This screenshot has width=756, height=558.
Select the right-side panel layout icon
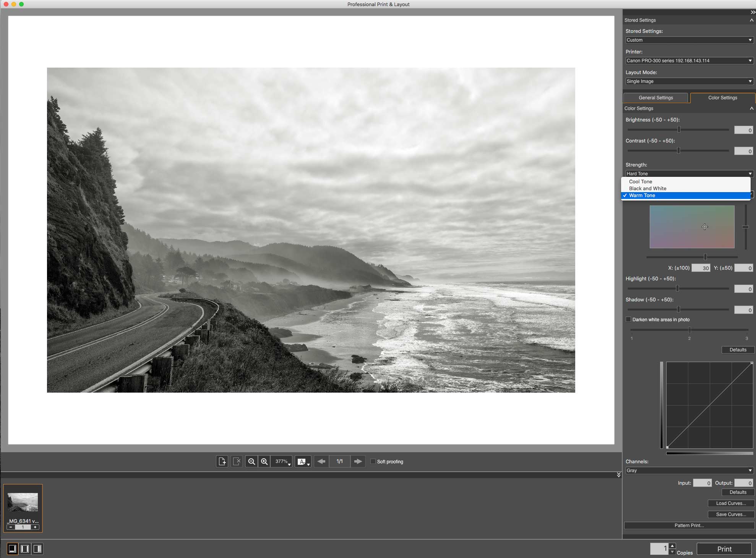click(x=37, y=549)
